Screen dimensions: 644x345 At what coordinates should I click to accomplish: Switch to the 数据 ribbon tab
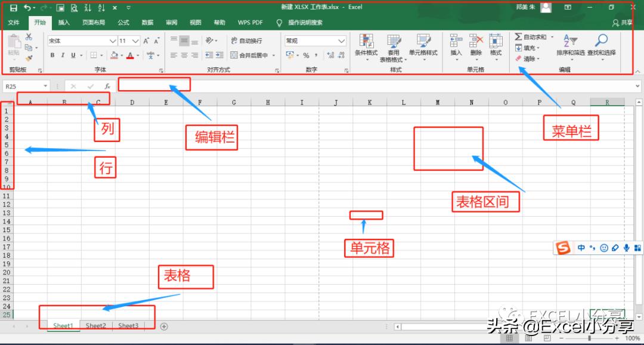[147, 23]
